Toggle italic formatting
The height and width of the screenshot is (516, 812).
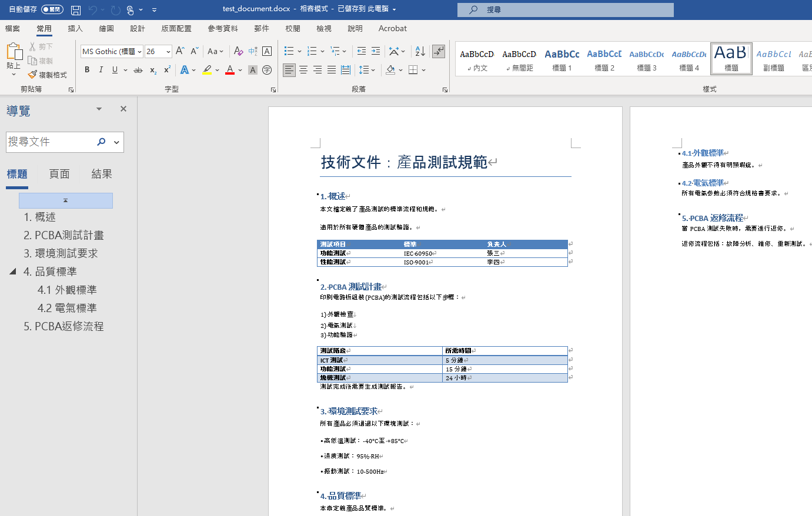(101, 70)
